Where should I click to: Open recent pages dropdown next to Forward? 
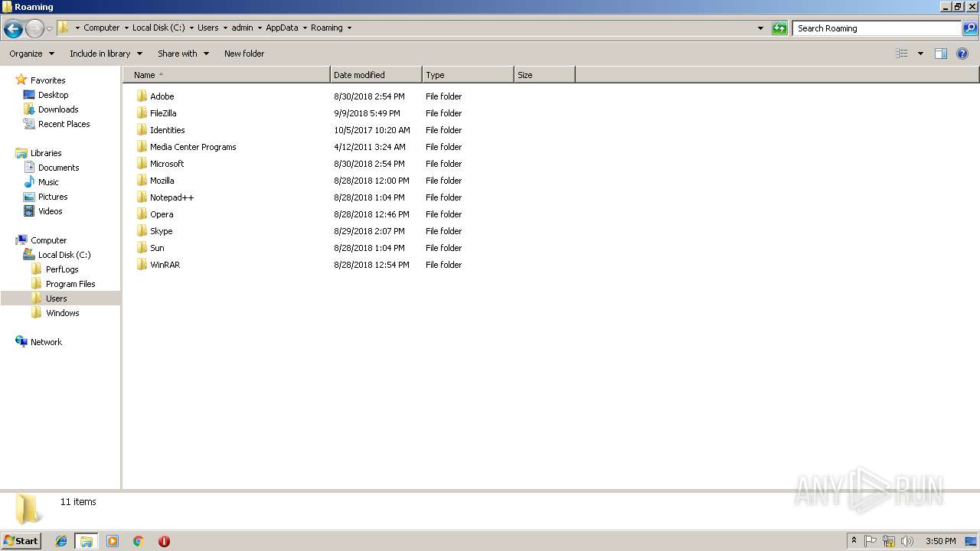pos(50,29)
